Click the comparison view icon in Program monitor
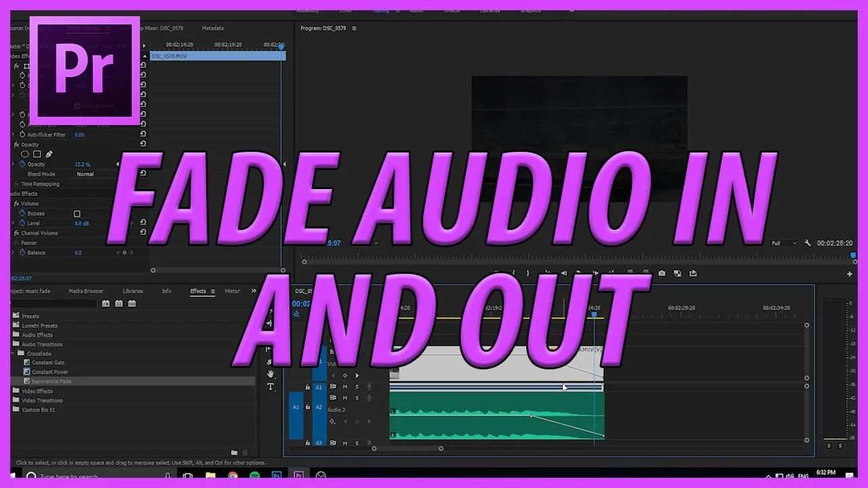The image size is (868, 488). click(x=677, y=273)
